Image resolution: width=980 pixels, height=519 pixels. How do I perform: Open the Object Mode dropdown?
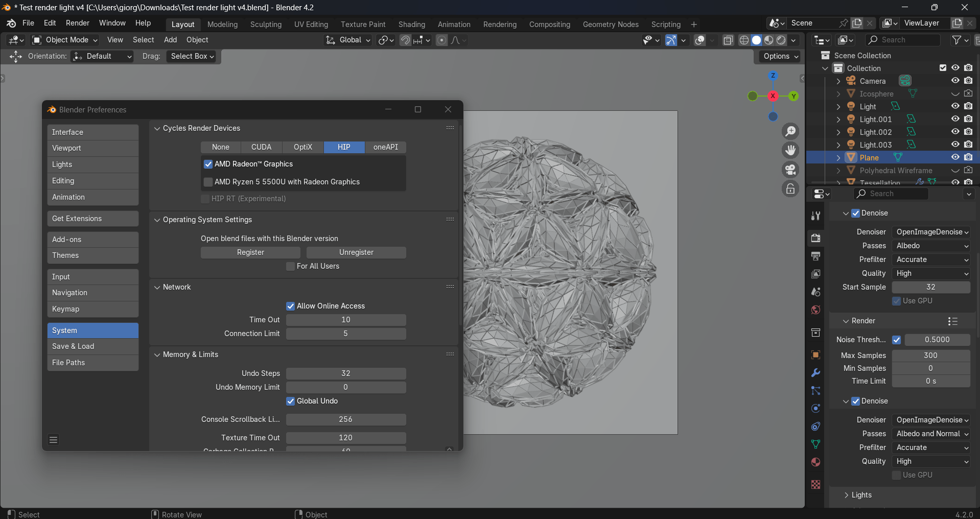point(65,40)
